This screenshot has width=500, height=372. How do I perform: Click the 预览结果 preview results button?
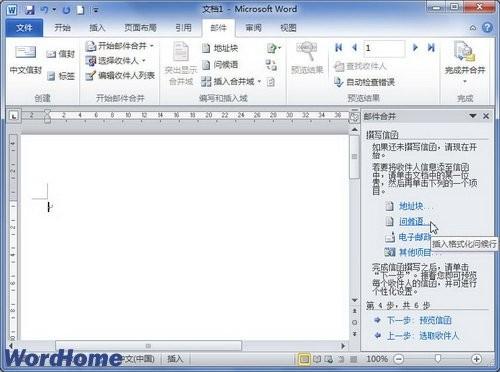point(307,58)
